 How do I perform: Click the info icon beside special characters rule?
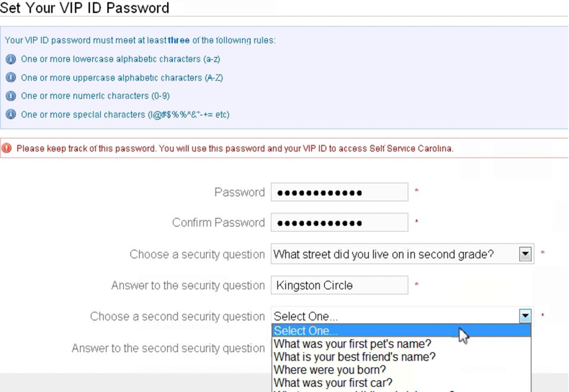click(11, 114)
